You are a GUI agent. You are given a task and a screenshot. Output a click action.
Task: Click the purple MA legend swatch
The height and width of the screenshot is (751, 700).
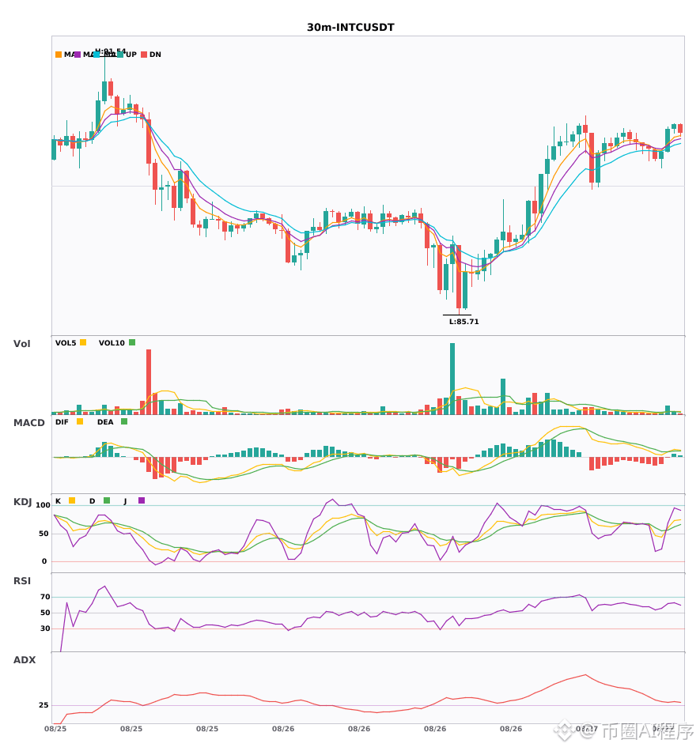point(78,55)
